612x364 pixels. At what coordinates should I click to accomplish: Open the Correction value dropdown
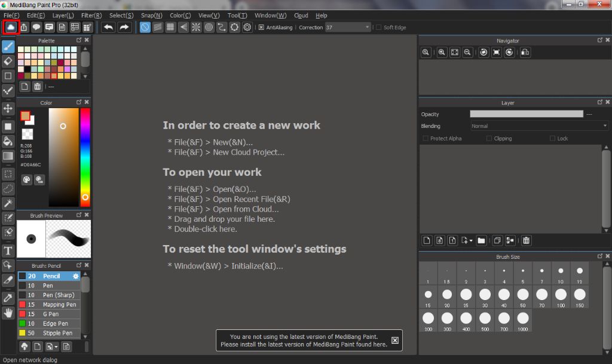pos(367,27)
